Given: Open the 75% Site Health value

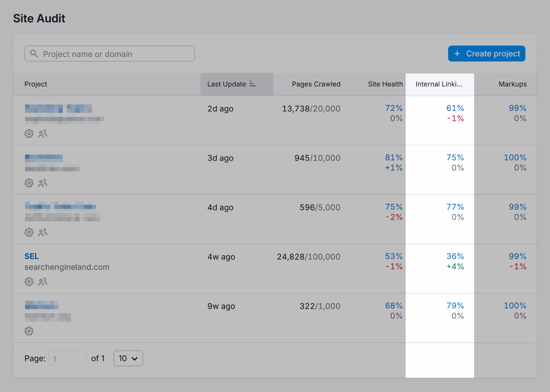Looking at the screenshot, I should [x=394, y=207].
